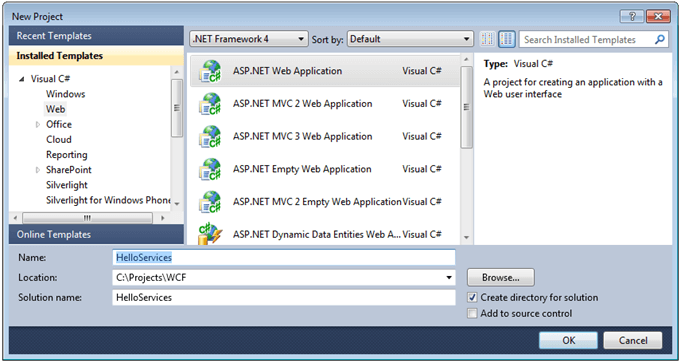Select Reporting in the template tree
Viewport: 681px width, 363px height.
(x=66, y=155)
